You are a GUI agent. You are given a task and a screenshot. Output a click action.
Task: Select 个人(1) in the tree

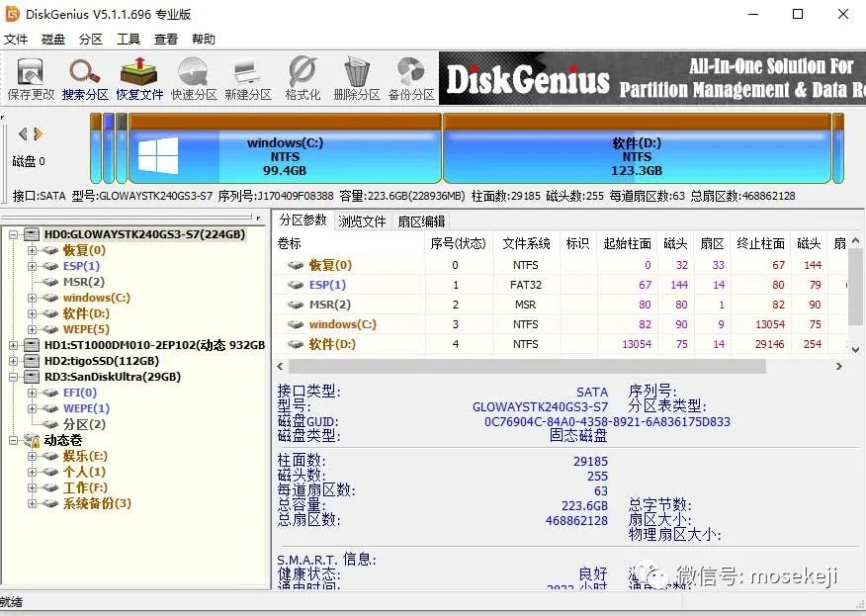84,473
